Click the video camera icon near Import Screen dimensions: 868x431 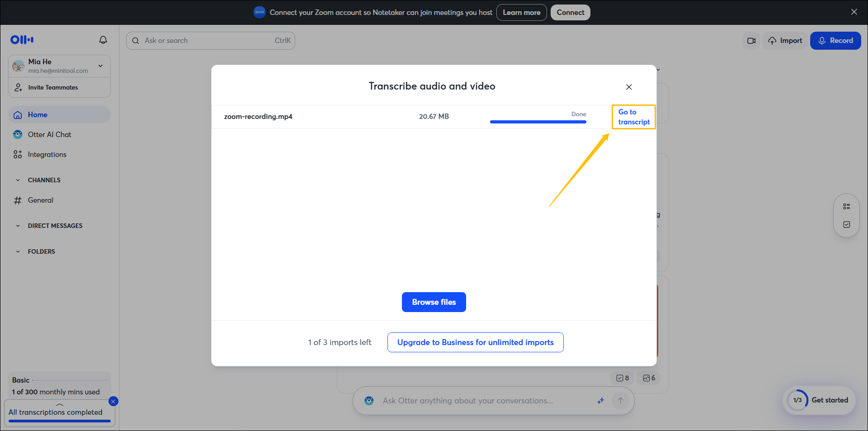pyautogui.click(x=751, y=40)
